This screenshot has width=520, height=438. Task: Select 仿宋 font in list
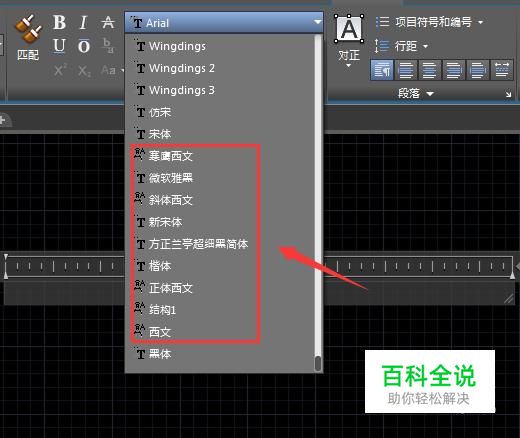[220, 112]
